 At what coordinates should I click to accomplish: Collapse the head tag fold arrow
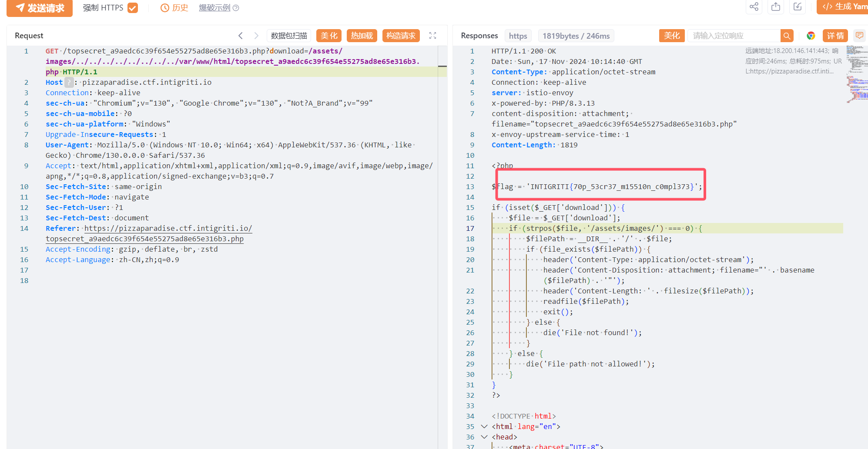tap(484, 437)
